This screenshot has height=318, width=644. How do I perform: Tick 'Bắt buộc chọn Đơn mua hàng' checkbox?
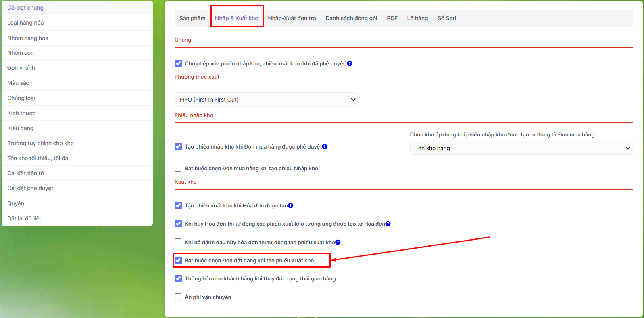click(x=178, y=168)
